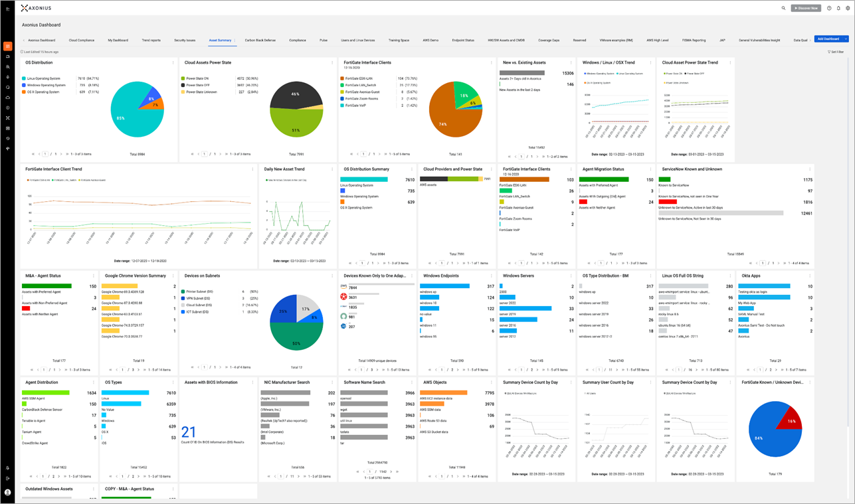Click the Set Filter funnel icon
The height and width of the screenshot is (504, 855).
829,51
